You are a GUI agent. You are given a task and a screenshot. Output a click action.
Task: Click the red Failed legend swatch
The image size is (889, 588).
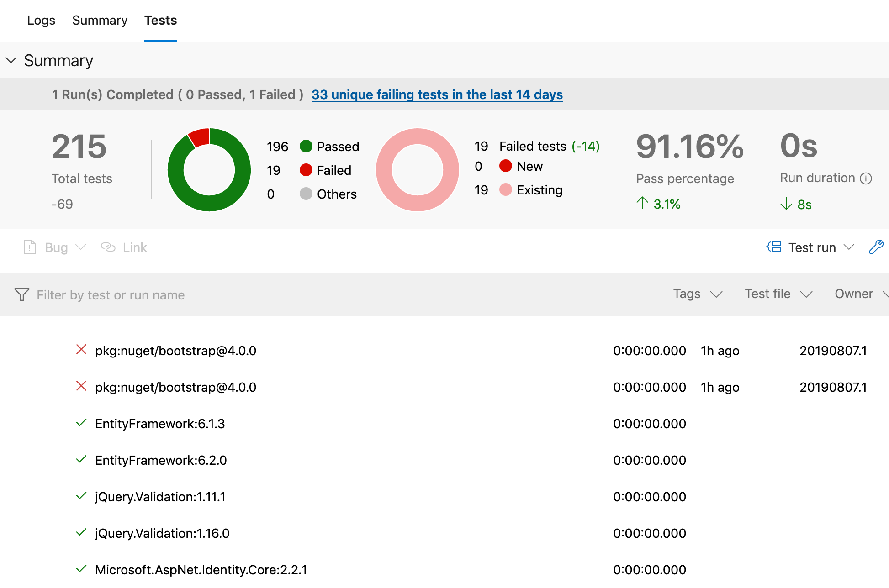pos(306,170)
